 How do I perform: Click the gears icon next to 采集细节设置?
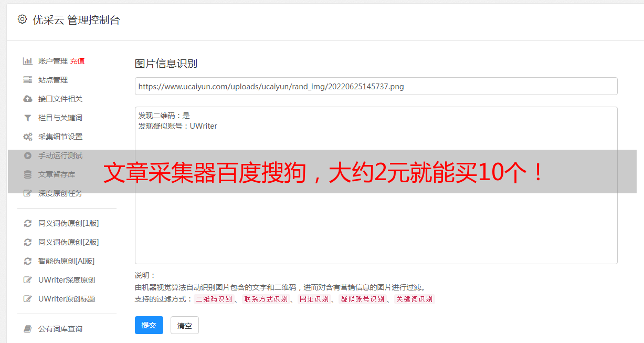[x=28, y=137]
